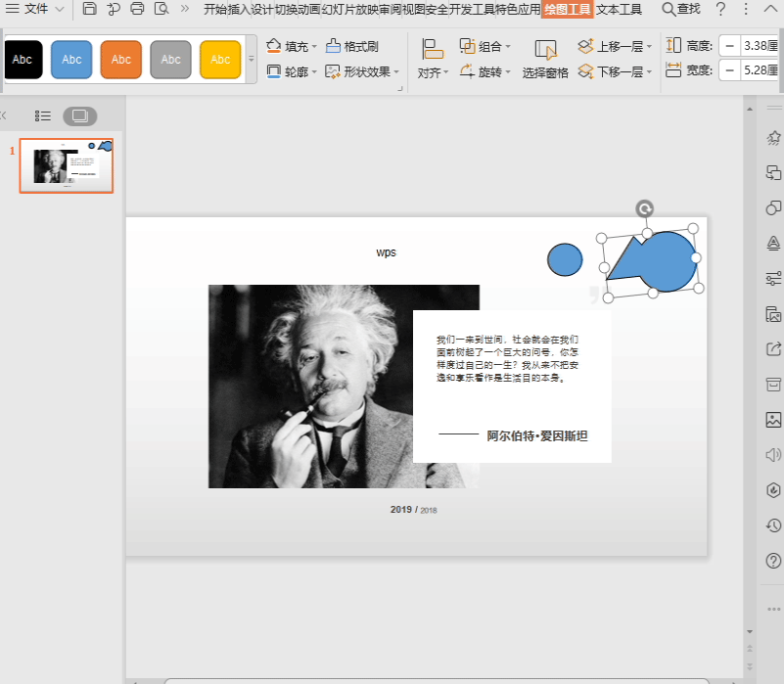
Task: Activate the 格式刷 format painter
Action: point(352,47)
